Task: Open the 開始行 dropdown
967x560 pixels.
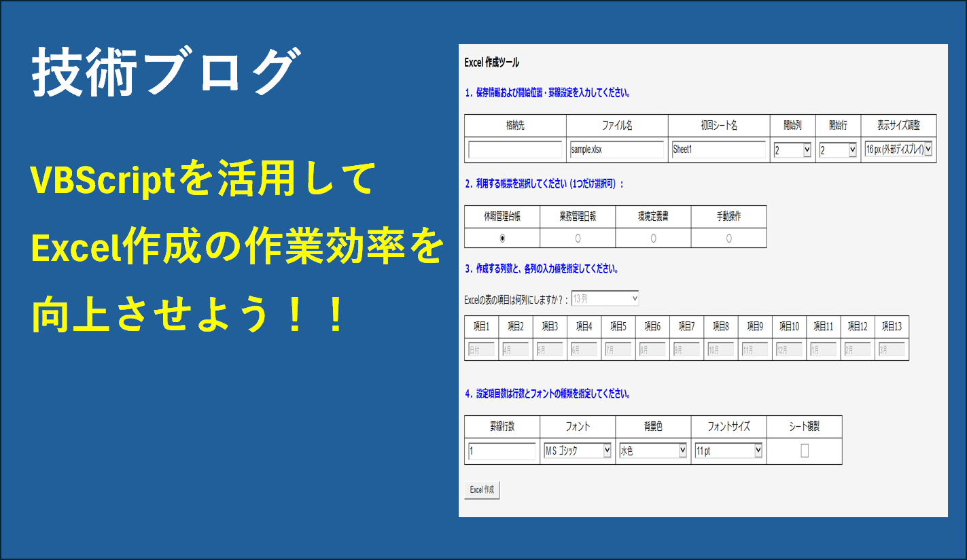Action: pyautogui.click(x=837, y=150)
